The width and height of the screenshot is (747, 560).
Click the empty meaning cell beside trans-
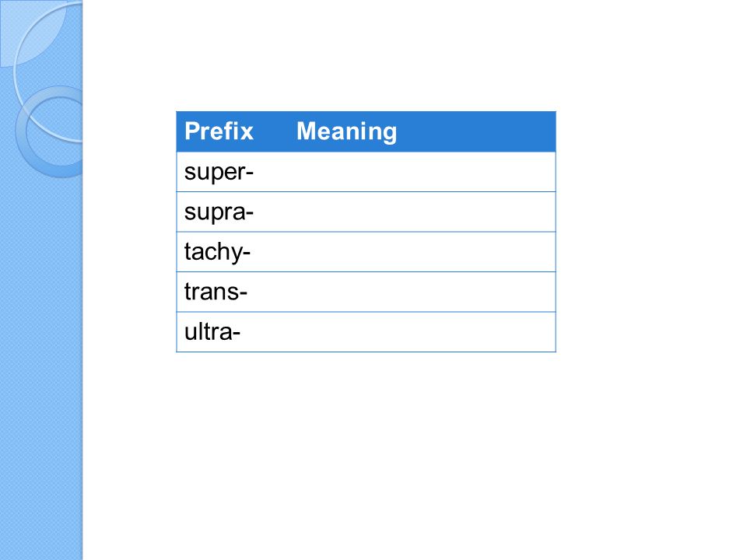(422, 292)
